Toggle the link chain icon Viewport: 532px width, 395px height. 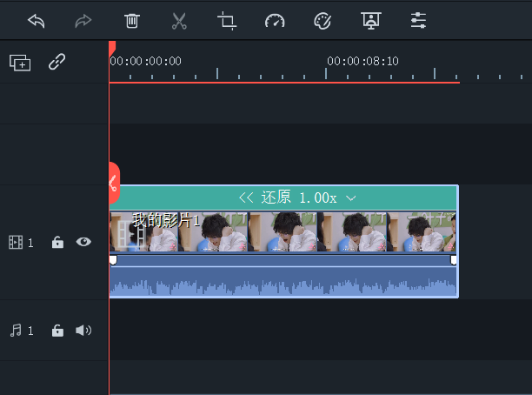tap(57, 62)
